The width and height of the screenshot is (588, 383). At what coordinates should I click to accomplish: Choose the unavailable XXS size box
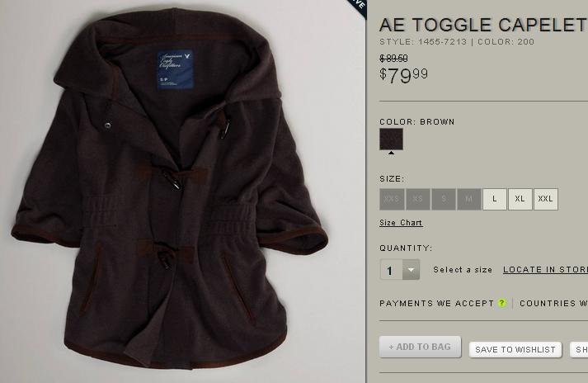coord(392,199)
